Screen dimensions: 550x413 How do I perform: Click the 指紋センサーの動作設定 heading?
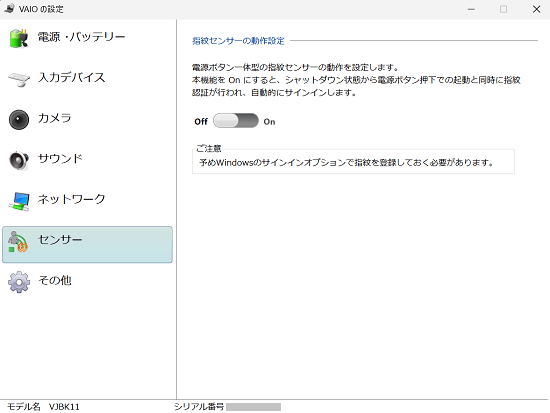tap(238, 41)
